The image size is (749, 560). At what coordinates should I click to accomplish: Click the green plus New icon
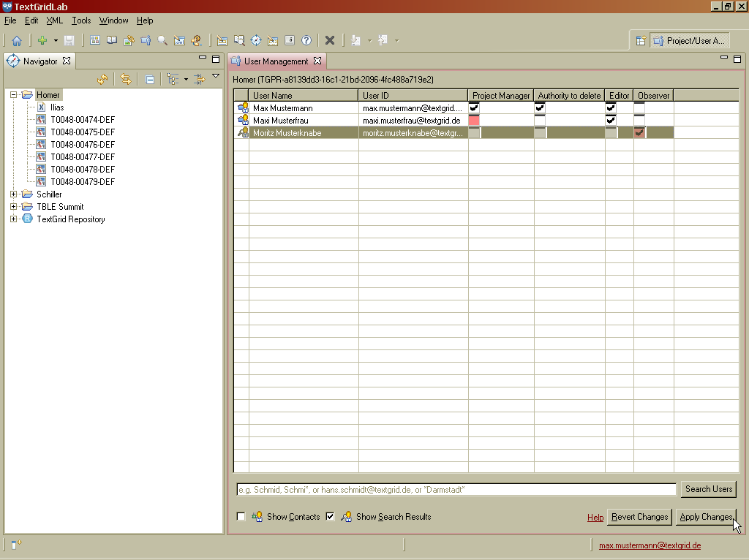click(42, 41)
